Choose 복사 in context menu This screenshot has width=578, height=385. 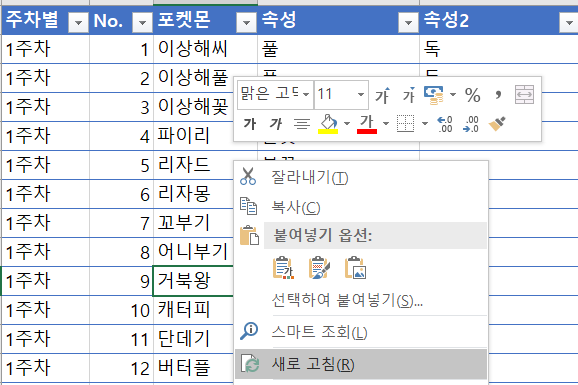pyautogui.click(x=361, y=207)
